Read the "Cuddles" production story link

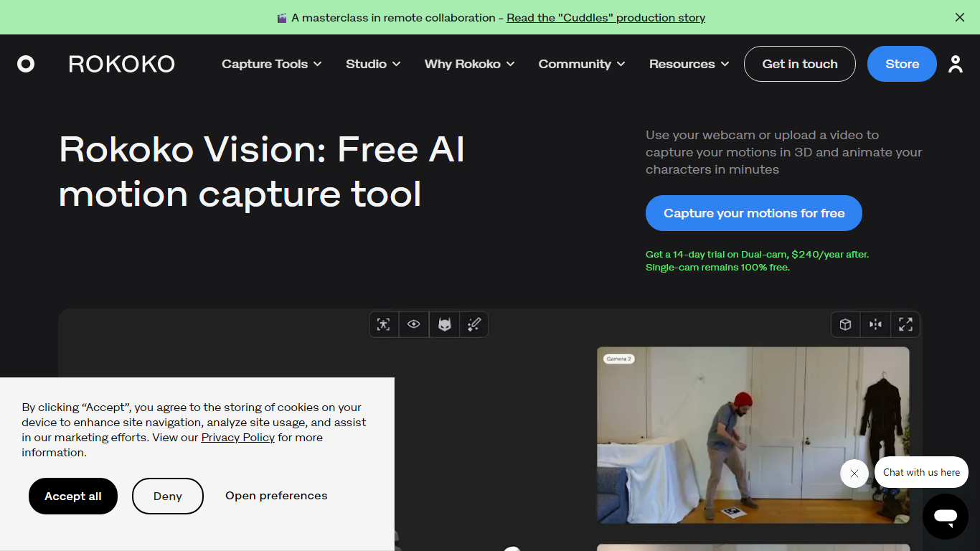(x=606, y=17)
